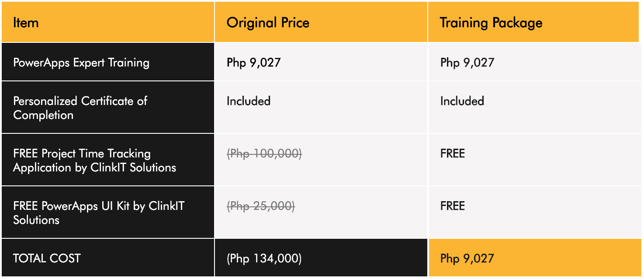Click the struck-through Php 25,000 price

[x=261, y=206]
